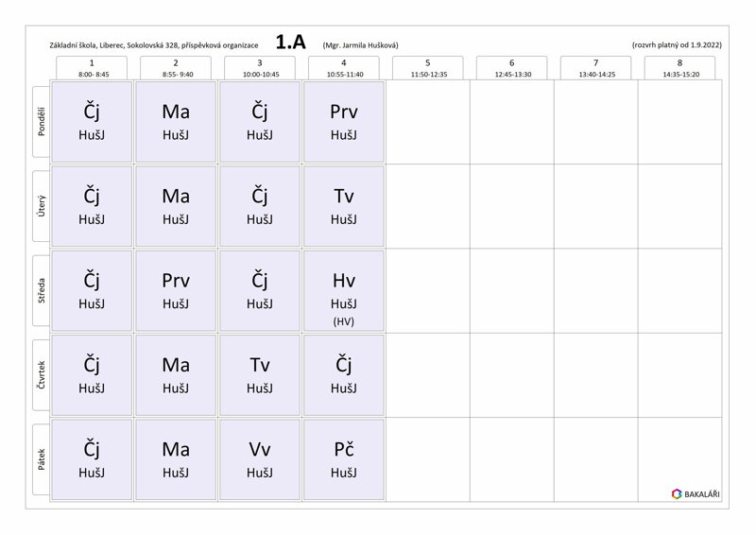Click the Pátek day label

(x=41, y=459)
